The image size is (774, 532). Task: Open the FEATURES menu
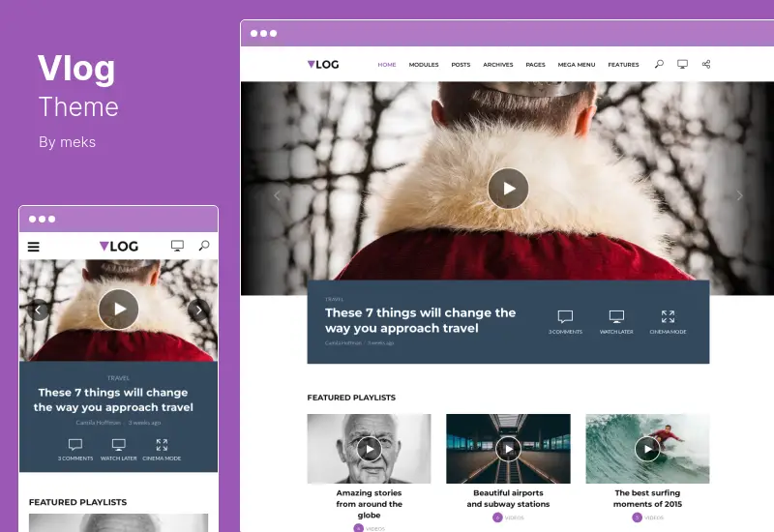[623, 65]
